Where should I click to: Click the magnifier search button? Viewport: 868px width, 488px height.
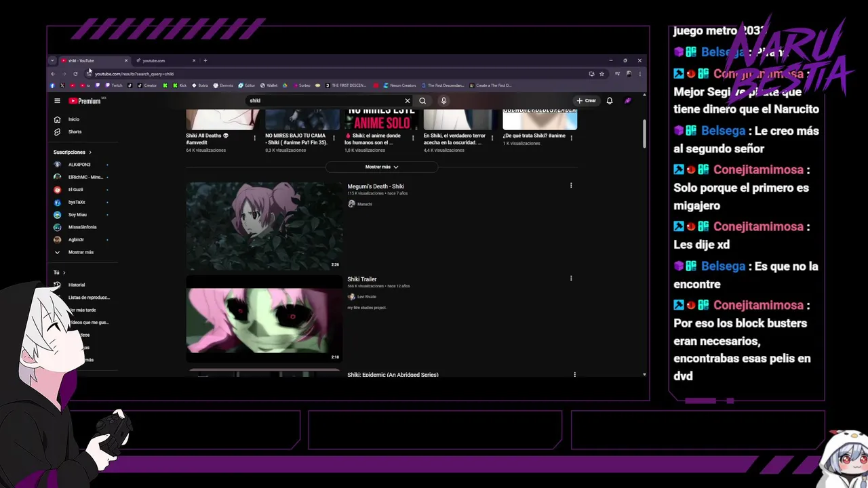pos(422,101)
